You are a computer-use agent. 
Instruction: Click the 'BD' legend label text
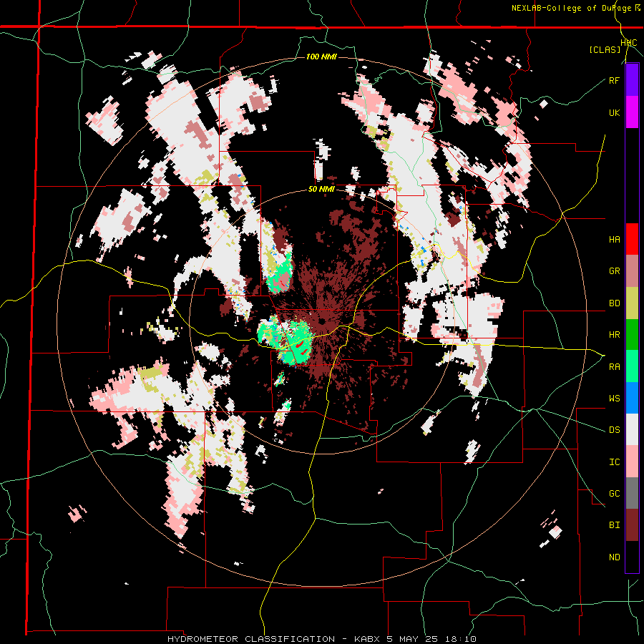615,303
